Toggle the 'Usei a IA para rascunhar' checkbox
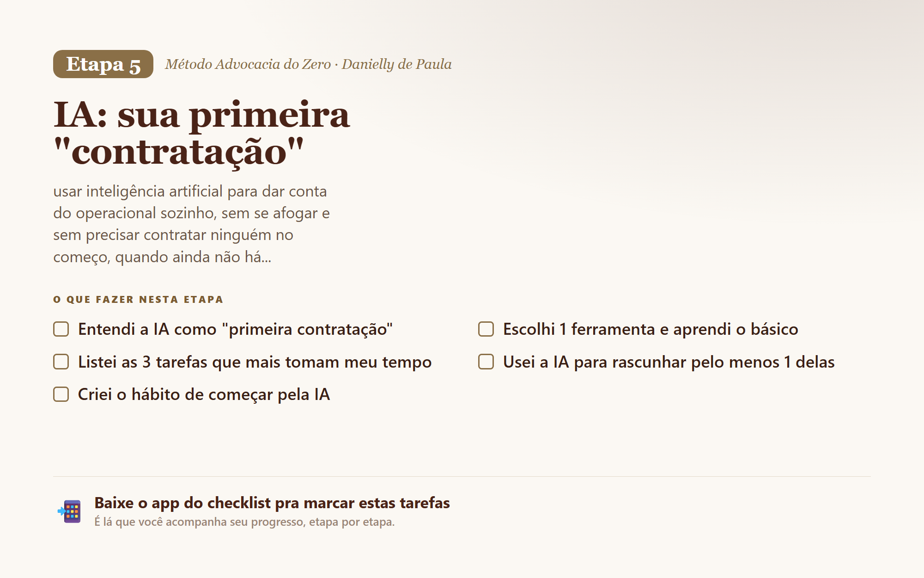The height and width of the screenshot is (578, 924). (486, 362)
